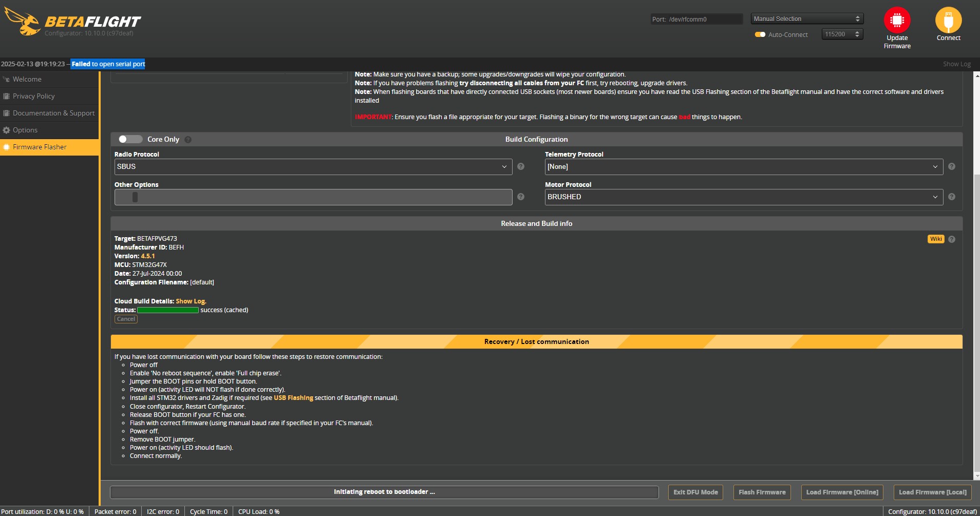
Task: Click the 'Packet error: 0' status entry
Action: point(115,512)
